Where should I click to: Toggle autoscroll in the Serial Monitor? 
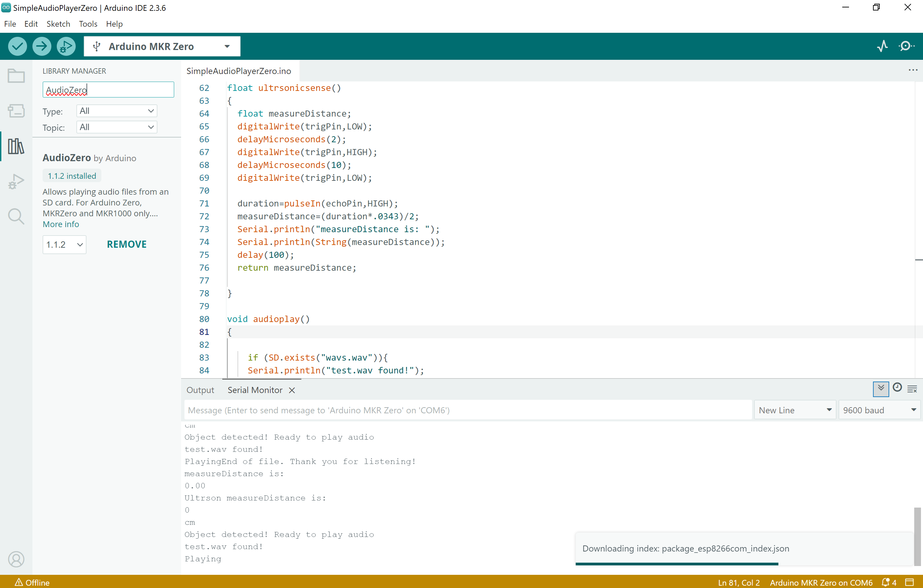880,389
